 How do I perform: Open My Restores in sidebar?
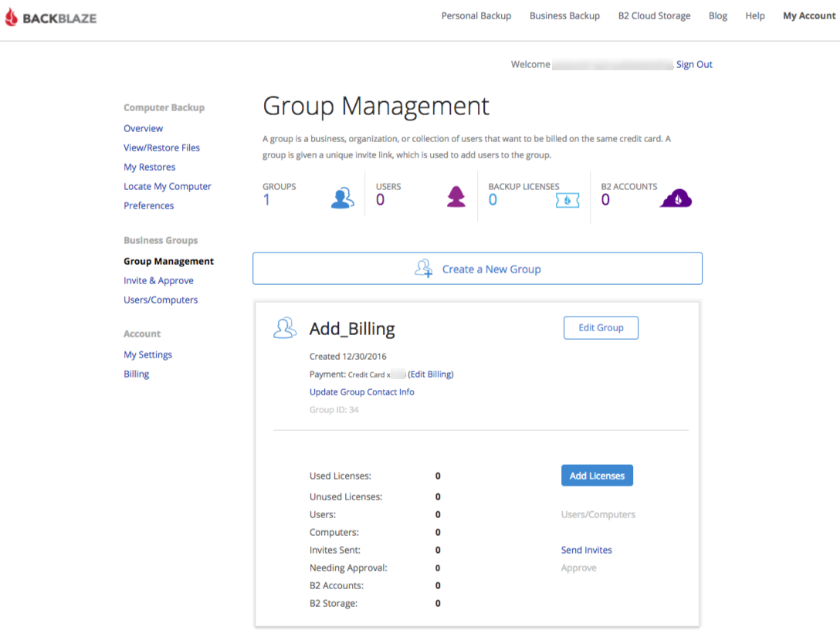click(x=150, y=167)
